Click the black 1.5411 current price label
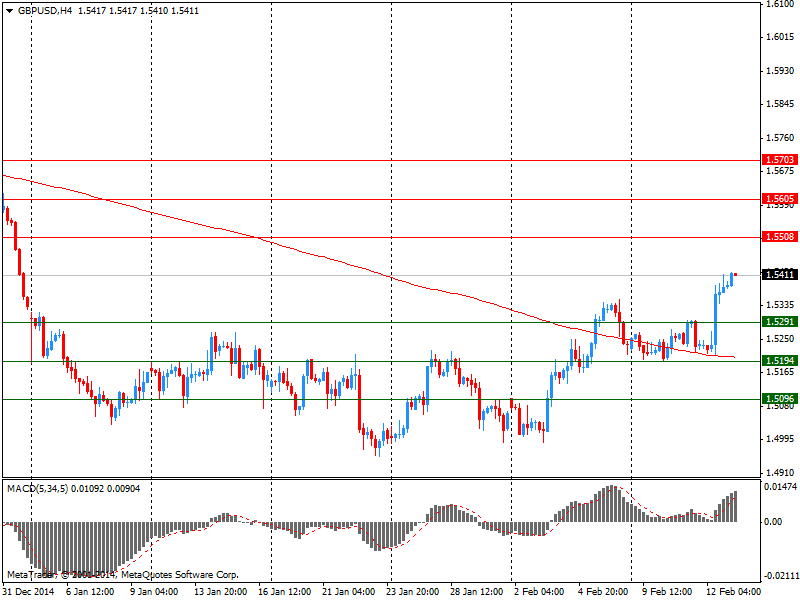The width and height of the screenshot is (800, 600). tap(780, 275)
